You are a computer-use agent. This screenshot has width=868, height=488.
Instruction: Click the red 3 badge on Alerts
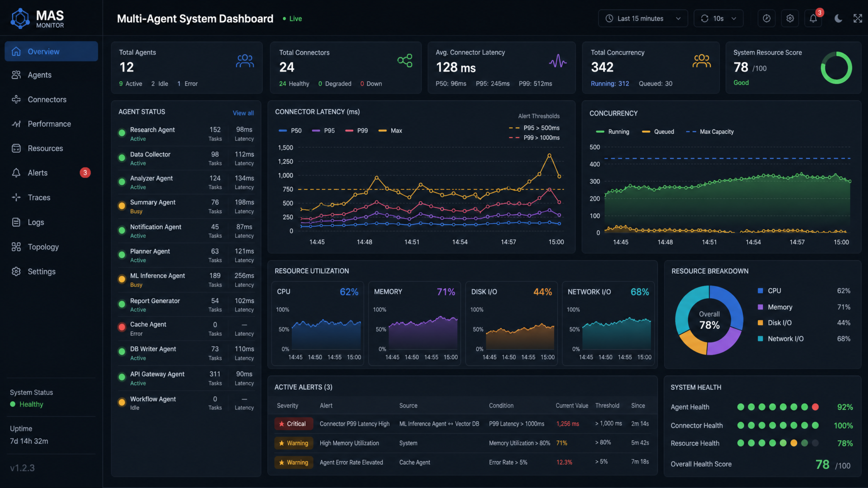click(x=85, y=172)
